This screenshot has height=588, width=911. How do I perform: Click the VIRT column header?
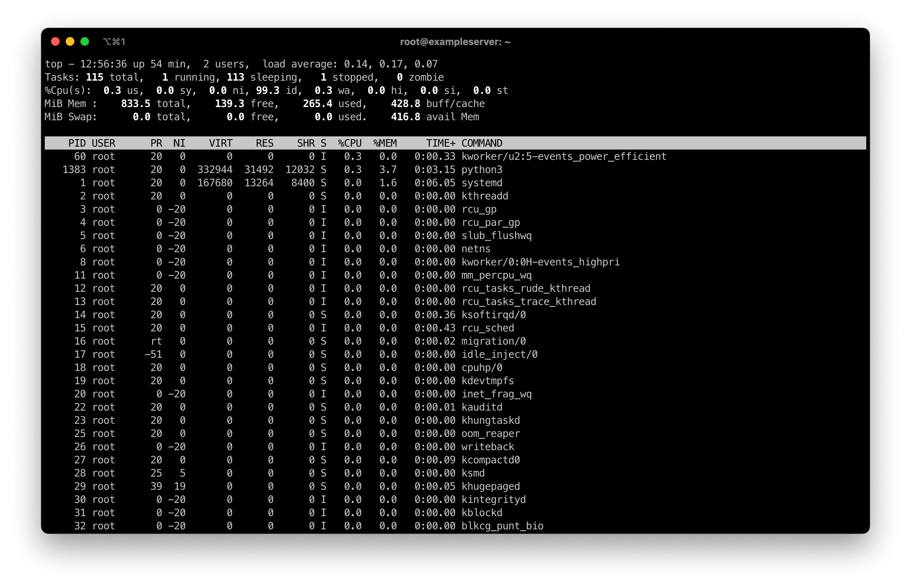coord(221,143)
